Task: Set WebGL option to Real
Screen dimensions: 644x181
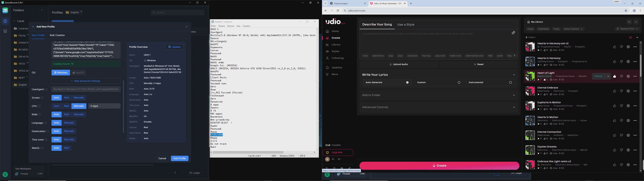Action: click(66, 148)
